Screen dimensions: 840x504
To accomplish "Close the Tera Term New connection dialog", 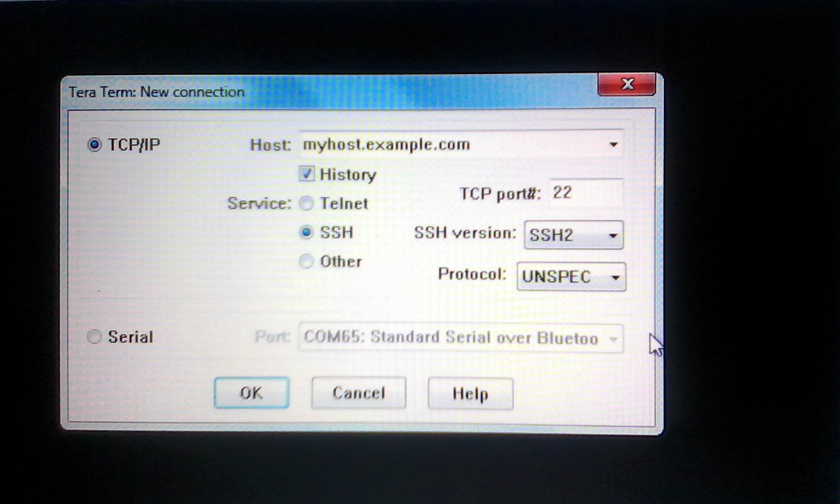I will click(x=627, y=84).
